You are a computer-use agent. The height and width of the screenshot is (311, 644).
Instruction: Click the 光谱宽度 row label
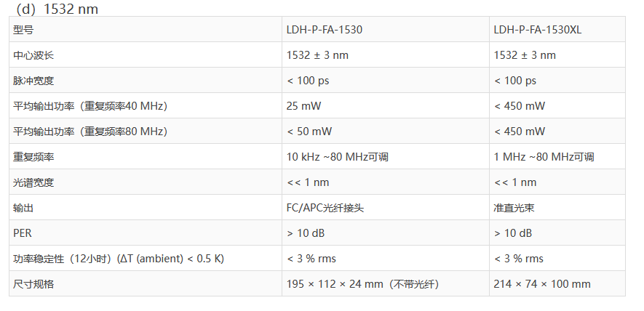click(33, 182)
